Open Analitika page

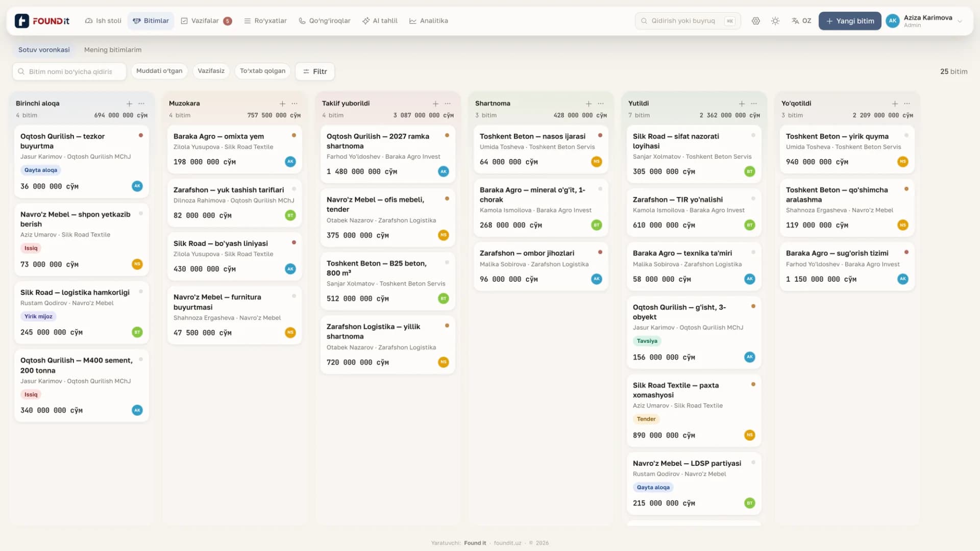pos(429,21)
